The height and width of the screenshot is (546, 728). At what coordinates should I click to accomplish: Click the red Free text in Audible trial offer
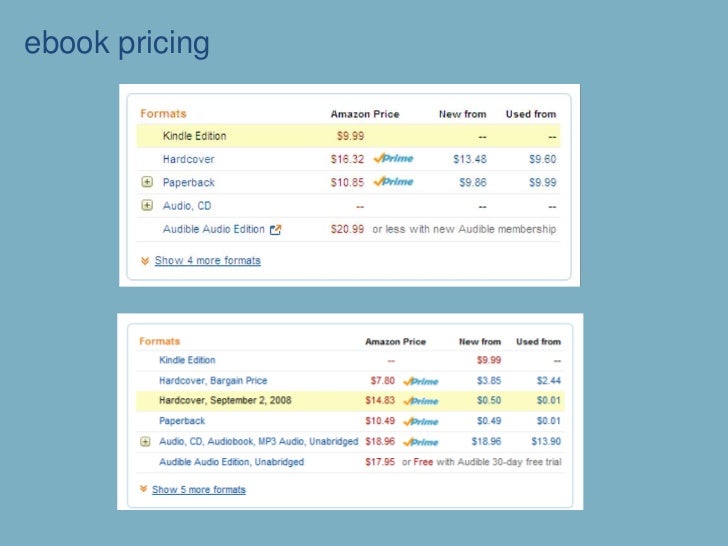point(423,462)
